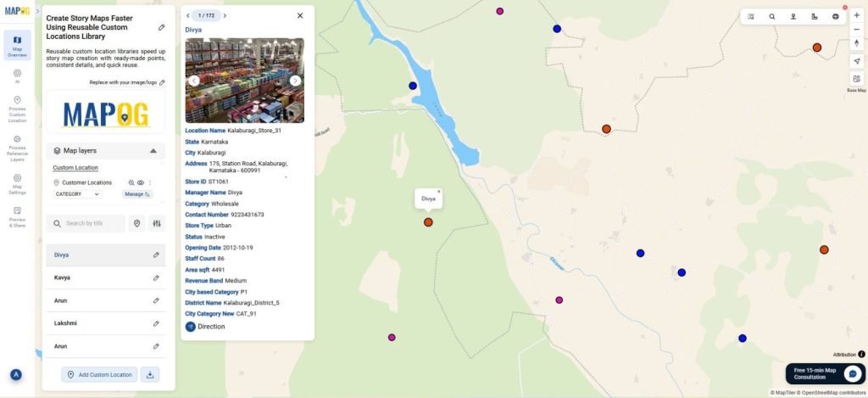
Task: Click edit pencil next to Kavya
Action: click(156, 277)
